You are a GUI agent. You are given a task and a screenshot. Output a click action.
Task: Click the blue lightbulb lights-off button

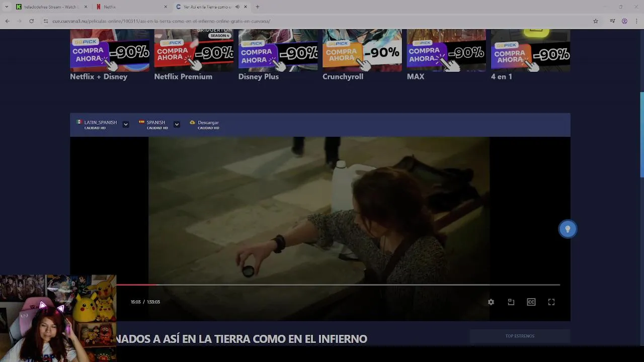tap(568, 229)
